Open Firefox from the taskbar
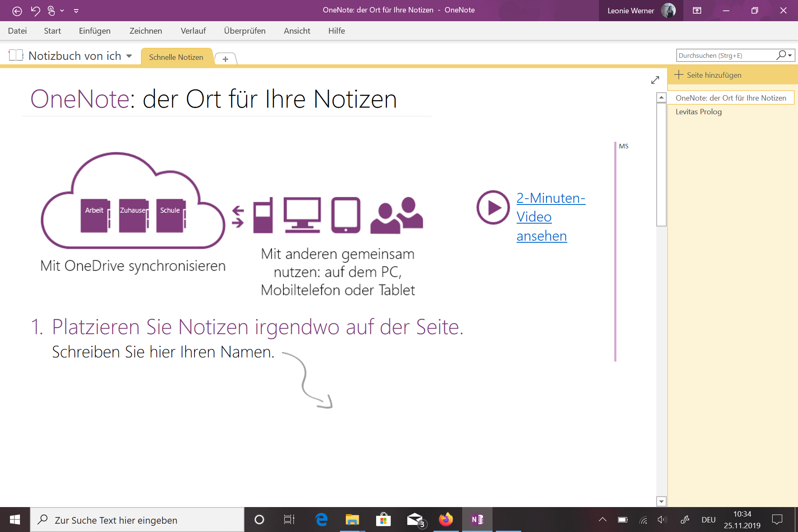Image resolution: width=798 pixels, height=532 pixels. click(446, 520)
